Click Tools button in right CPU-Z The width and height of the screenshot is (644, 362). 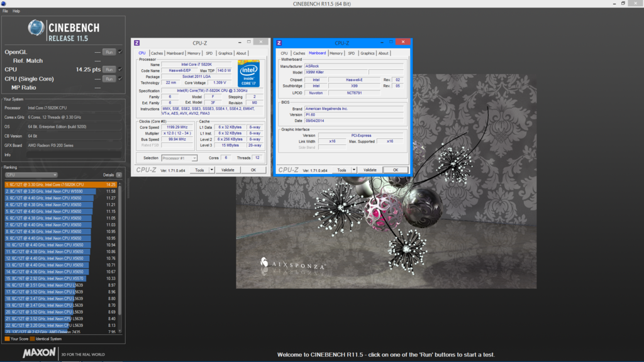coord(341,170)
